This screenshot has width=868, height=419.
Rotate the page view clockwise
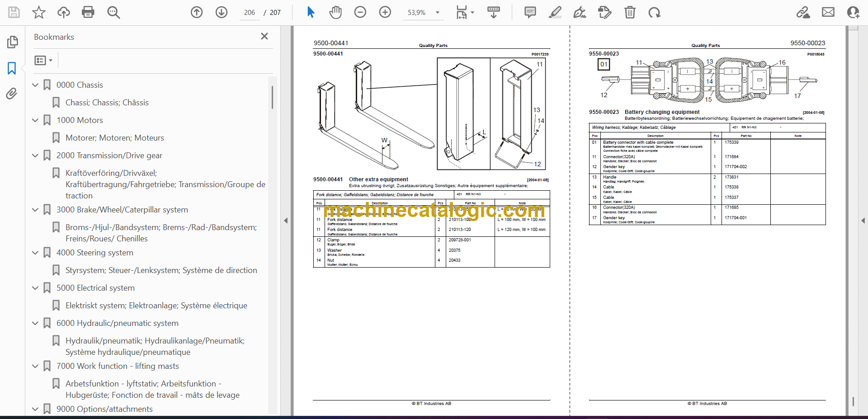[x=654, y=12]
